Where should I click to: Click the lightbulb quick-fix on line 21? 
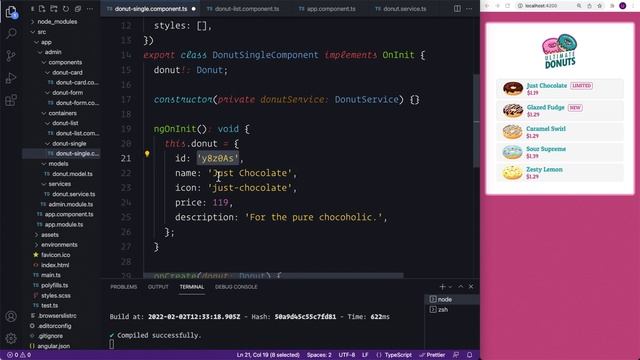[147, 154]
